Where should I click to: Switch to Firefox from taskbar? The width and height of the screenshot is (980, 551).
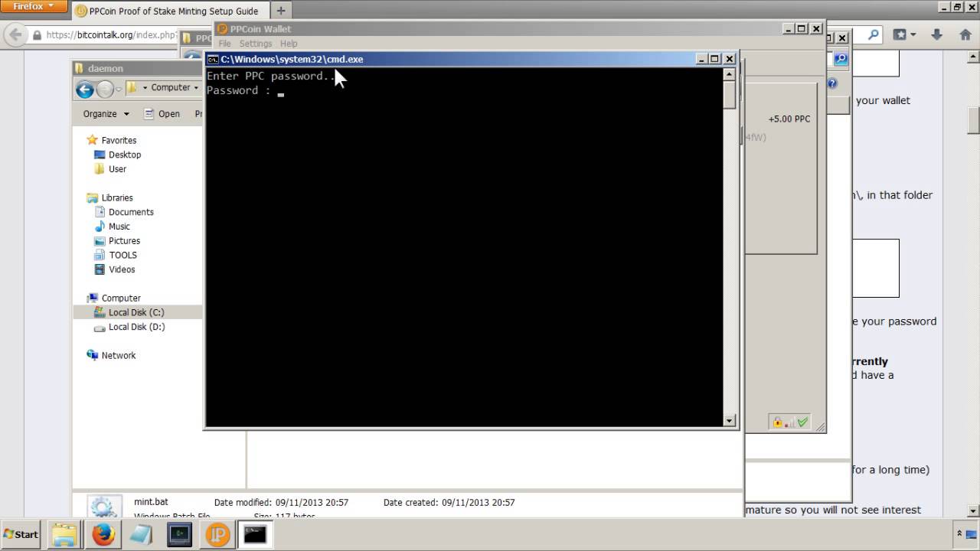pyautogui.click(x=103, y=535)
